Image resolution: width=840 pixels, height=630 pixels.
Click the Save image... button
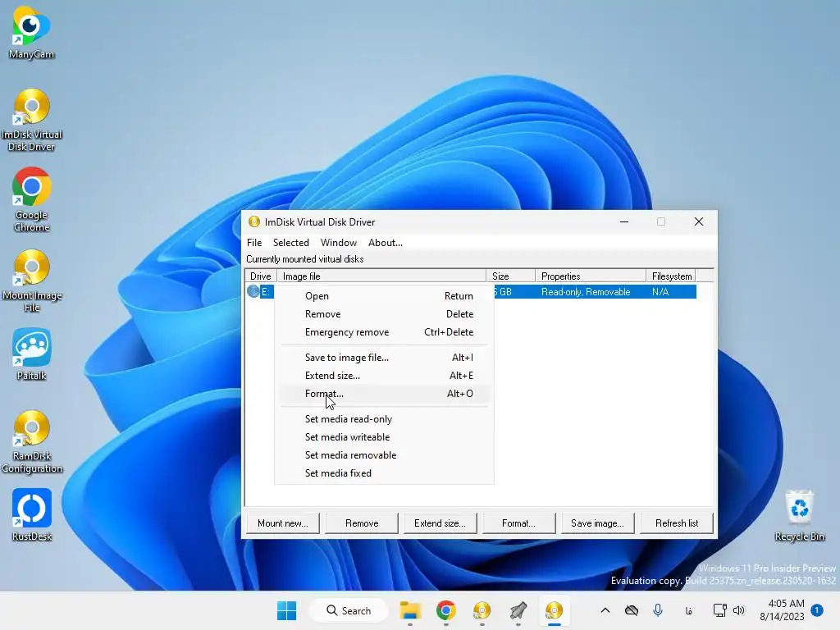coord(597,523)
